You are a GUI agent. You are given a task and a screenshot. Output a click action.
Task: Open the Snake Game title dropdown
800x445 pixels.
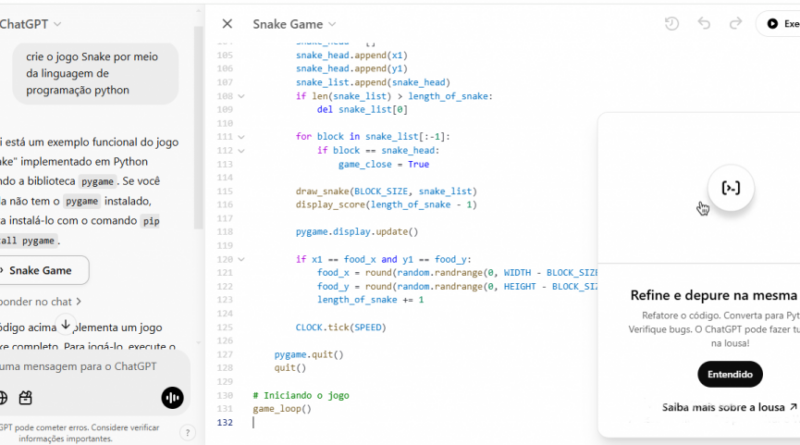(x=294, y=24)
